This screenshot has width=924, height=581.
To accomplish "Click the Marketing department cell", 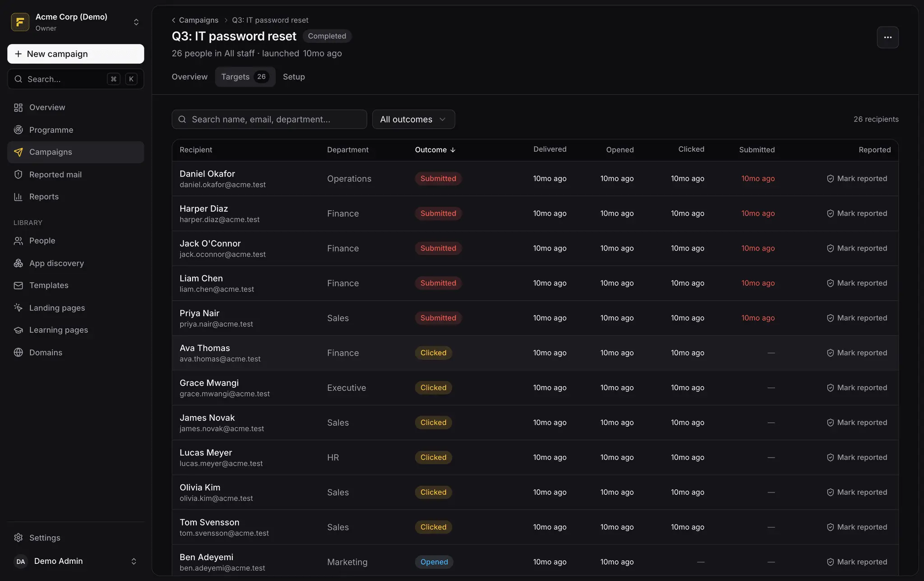I will pyautogui.click(x=347, y=562).
